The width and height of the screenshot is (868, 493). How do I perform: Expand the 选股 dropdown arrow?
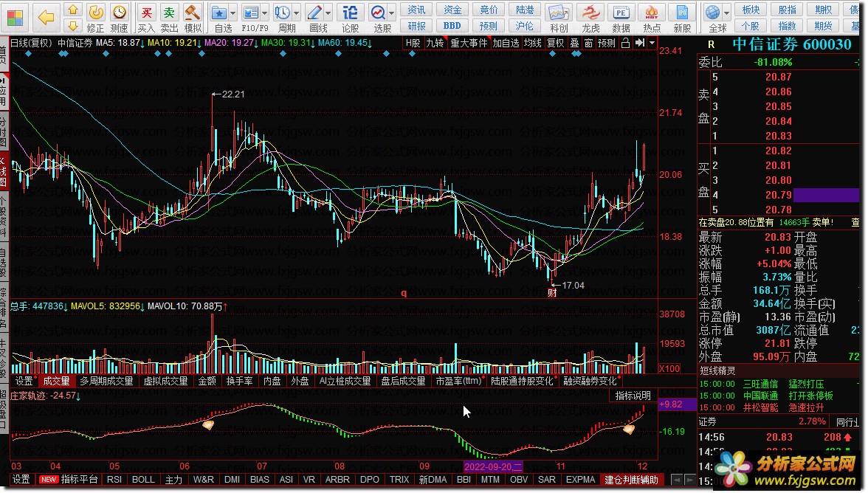pyautogui.click(x=391, y=13)
